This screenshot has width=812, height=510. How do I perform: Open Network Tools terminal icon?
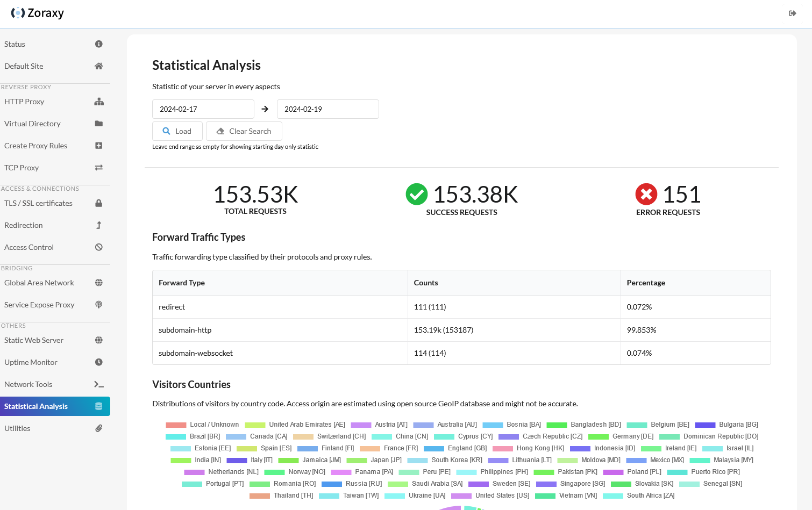click(98, 384)
